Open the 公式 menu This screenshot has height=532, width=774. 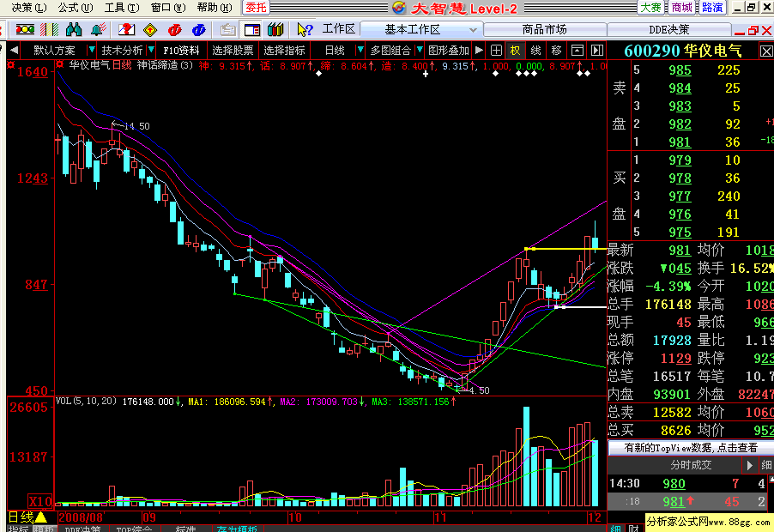pyautogui.click(x=75, y=8)
